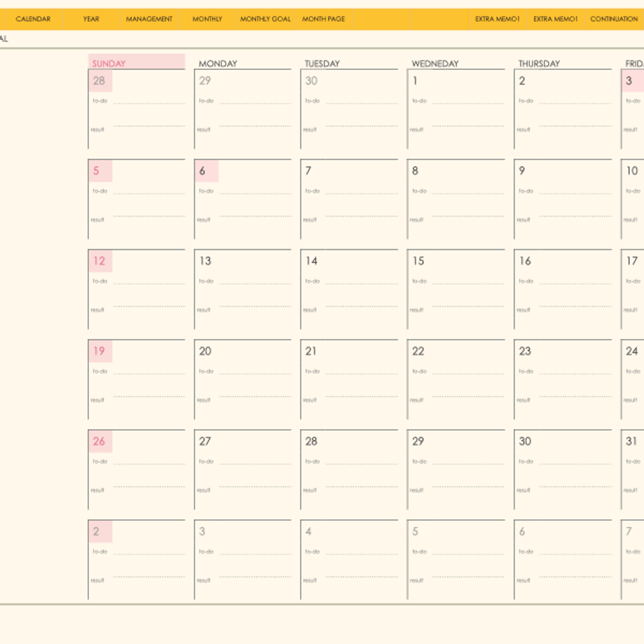The height and width of the screenshot is (644, 644).
Task: Open the CALENDAR tab
Action: (x=33, y=19)
